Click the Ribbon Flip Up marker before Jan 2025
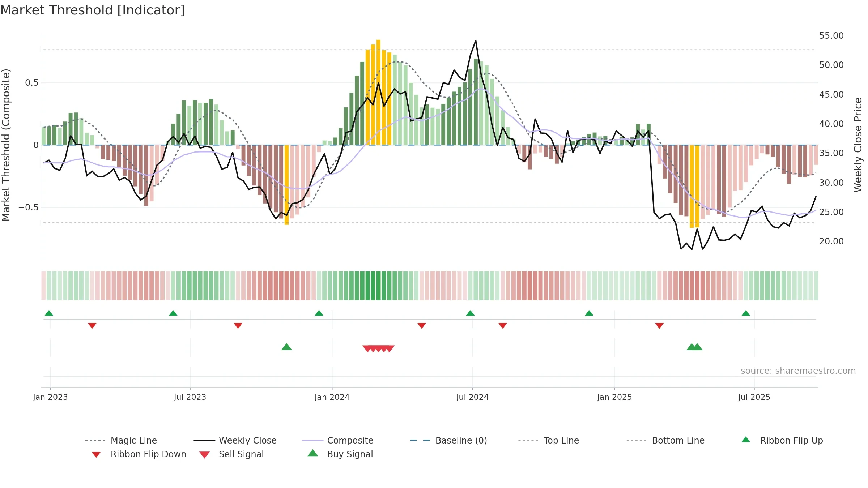Viewport: 868px width, 488px height. 589,313
